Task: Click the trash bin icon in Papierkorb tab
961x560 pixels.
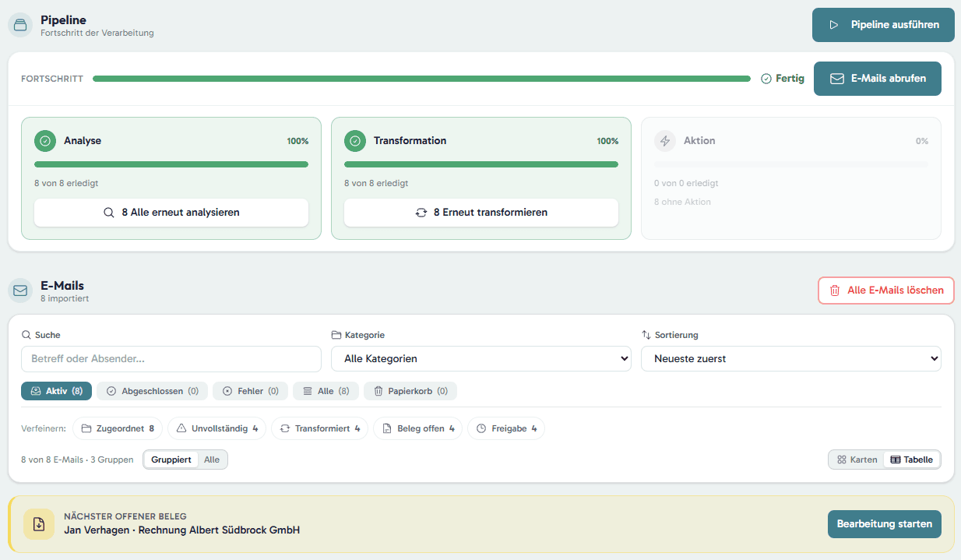Action: click(x=378, y=391)
